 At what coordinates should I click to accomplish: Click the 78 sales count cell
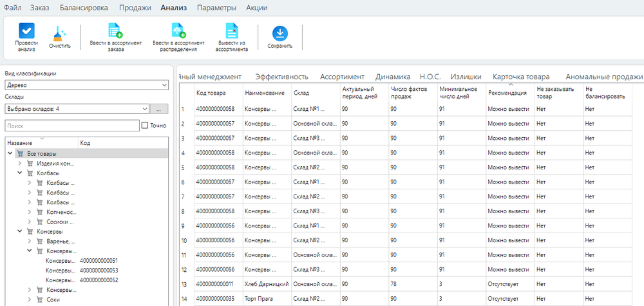(413, 284)
